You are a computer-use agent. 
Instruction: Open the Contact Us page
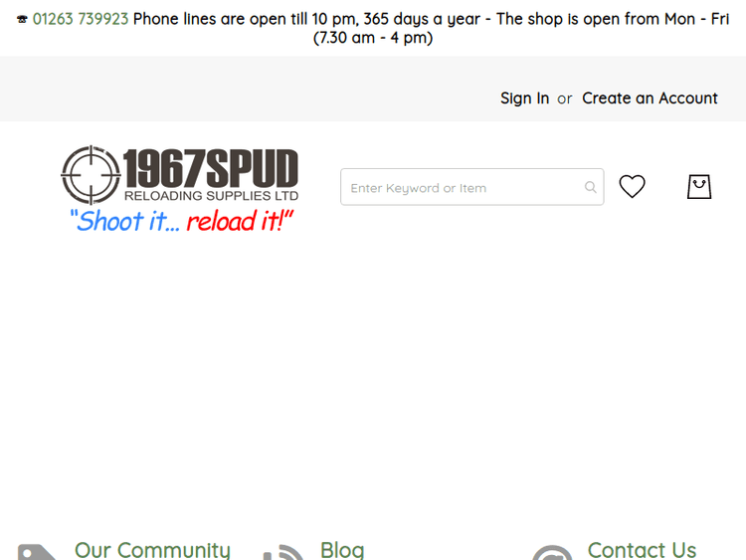[642, 550]
